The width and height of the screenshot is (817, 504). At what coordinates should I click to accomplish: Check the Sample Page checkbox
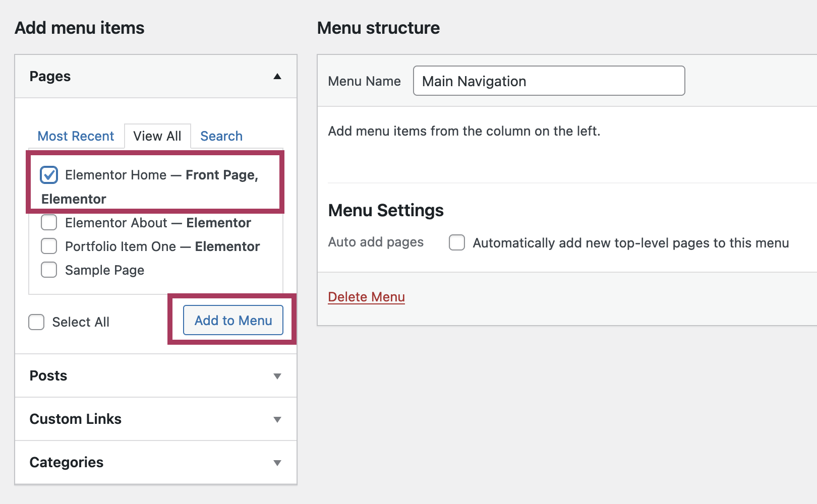pyautogui.click(x=49, y=270)
